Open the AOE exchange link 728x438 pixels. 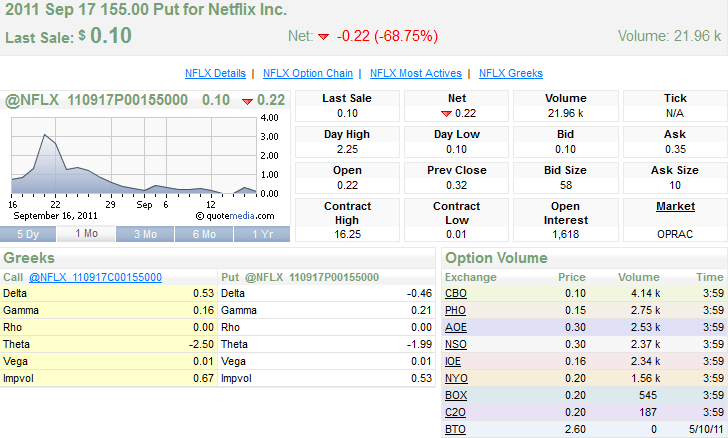point(455,327)
